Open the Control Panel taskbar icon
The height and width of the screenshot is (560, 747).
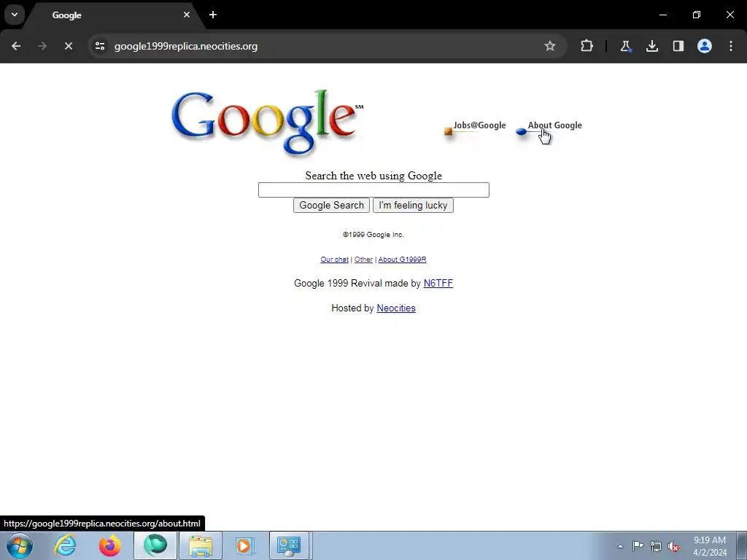pos(290,545)
